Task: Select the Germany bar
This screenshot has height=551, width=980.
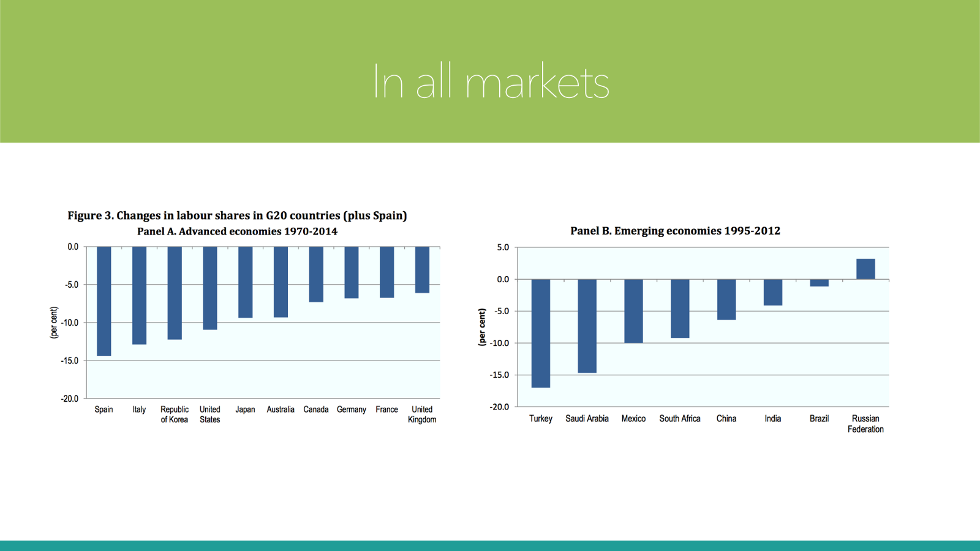Action: click(352, 272)
